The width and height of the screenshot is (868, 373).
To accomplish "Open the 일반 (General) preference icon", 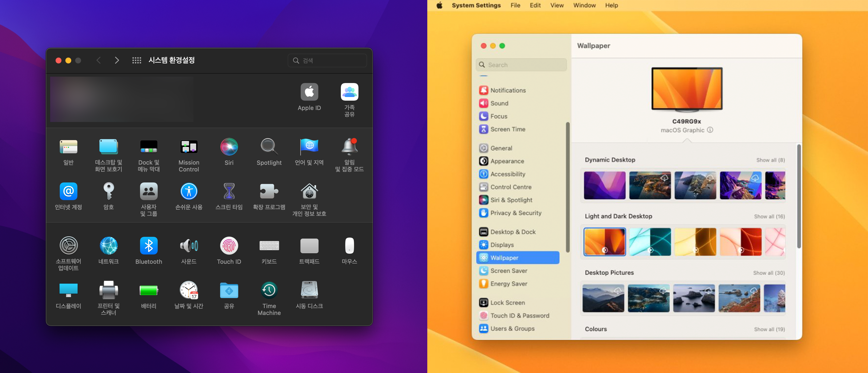I will coord(68,146).
